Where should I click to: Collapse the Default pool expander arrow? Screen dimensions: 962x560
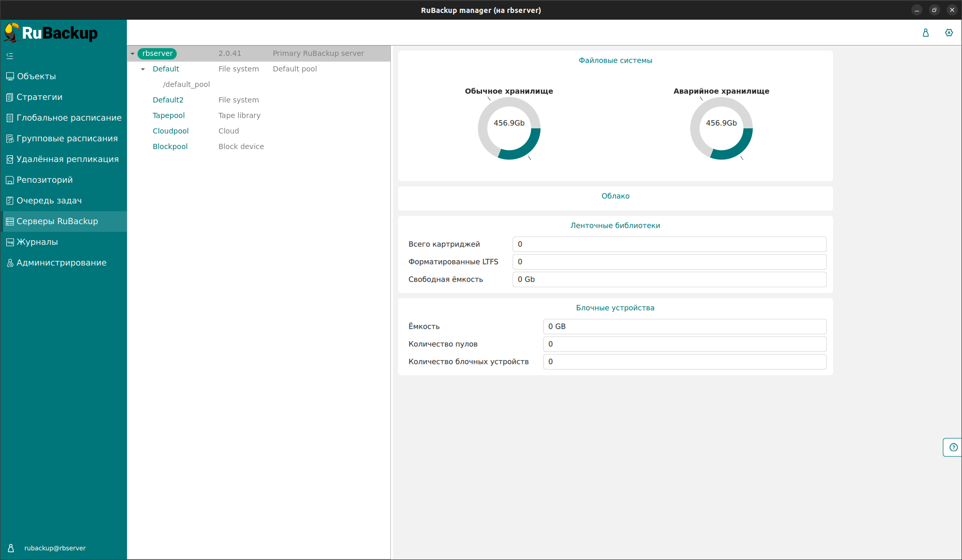click(143, 69)
